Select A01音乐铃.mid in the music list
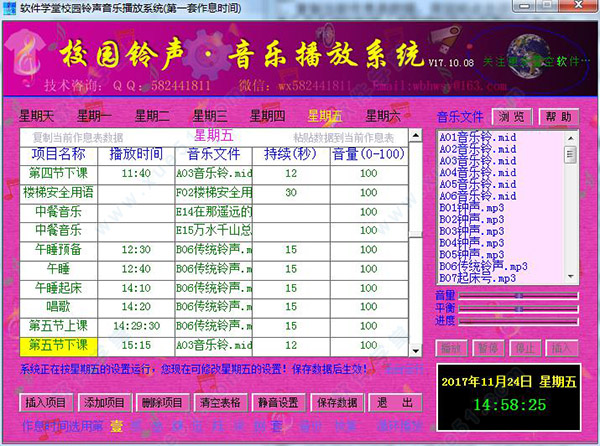The image size is (600, 446). coord(478,137)
